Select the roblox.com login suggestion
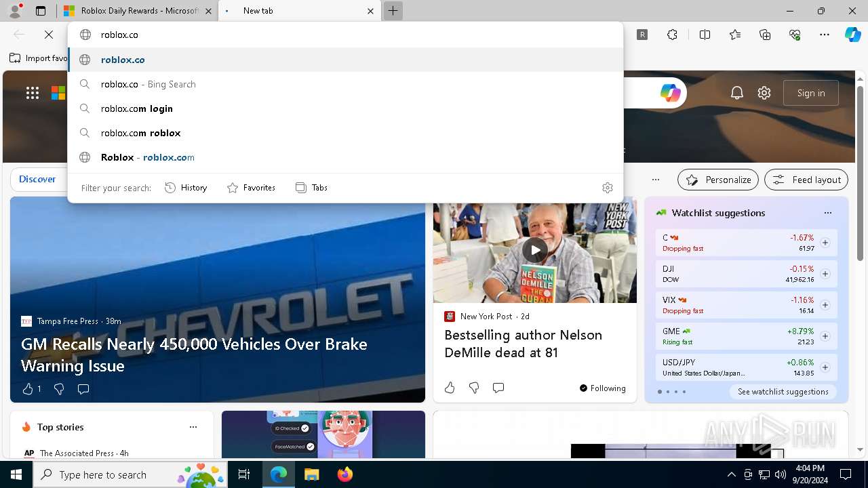Screen dimensions: 868x488 345,108
